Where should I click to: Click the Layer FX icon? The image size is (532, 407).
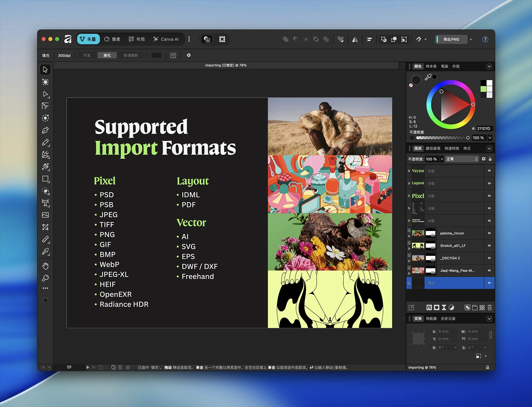[429, 308]
